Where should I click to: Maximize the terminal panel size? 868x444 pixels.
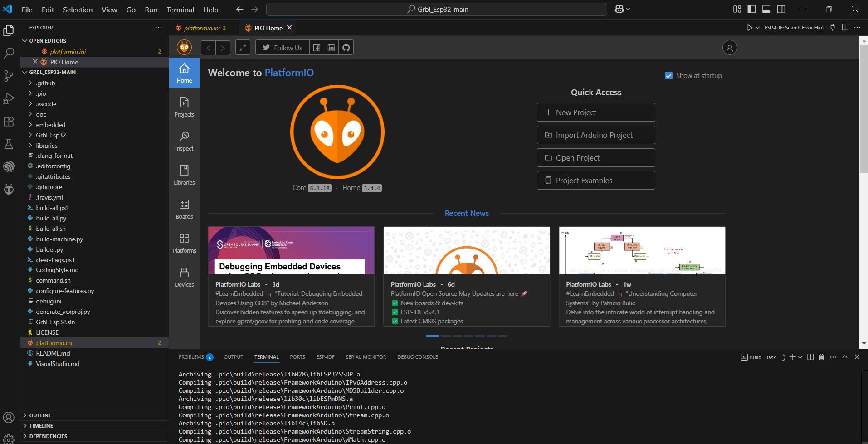[845, 357]
